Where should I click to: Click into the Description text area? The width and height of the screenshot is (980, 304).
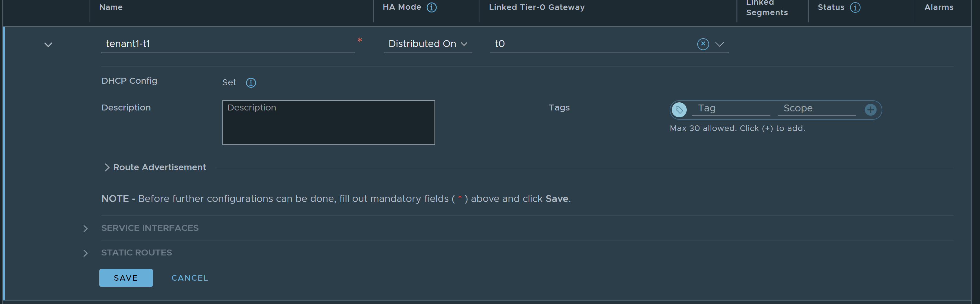pyautogui.click(x=328, y=123)
